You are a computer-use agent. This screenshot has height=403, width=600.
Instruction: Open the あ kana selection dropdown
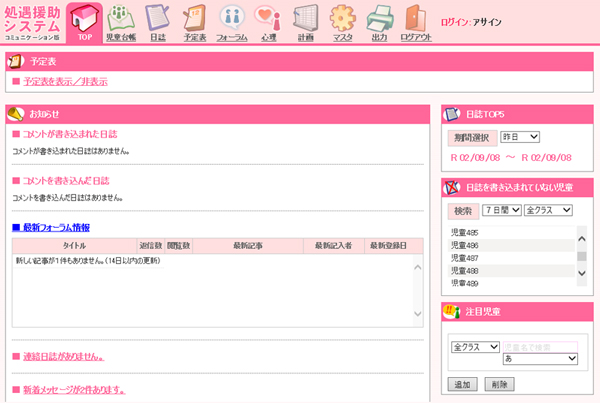click(x=541, y=358)
